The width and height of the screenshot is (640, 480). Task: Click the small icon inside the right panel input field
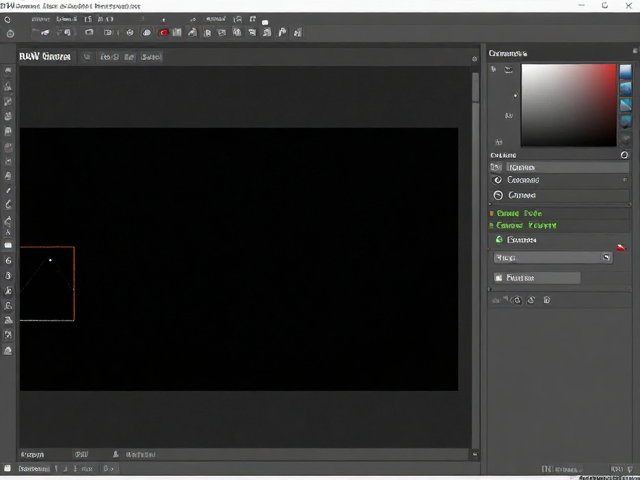[x=606, y=257]
